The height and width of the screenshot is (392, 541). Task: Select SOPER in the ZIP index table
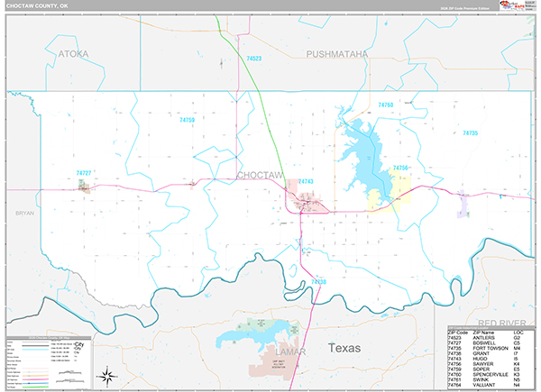(x=481, y=369)
